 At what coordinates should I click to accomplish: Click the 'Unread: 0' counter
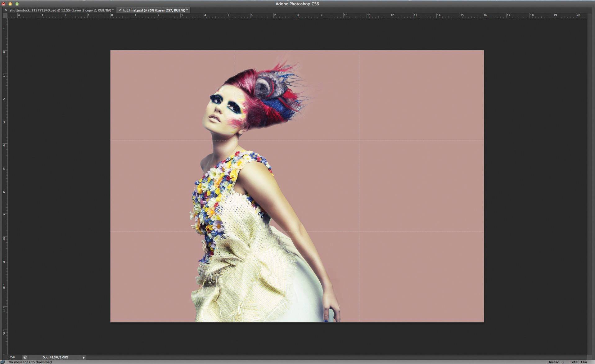[x=555, y=362]
